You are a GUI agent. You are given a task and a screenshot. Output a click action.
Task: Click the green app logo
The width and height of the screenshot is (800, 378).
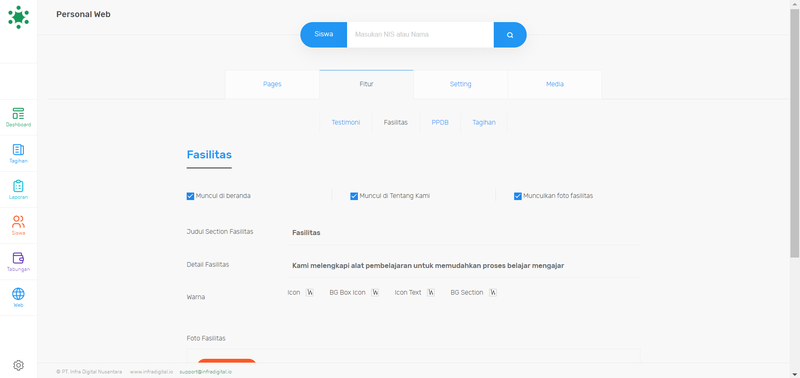point(18,17)
